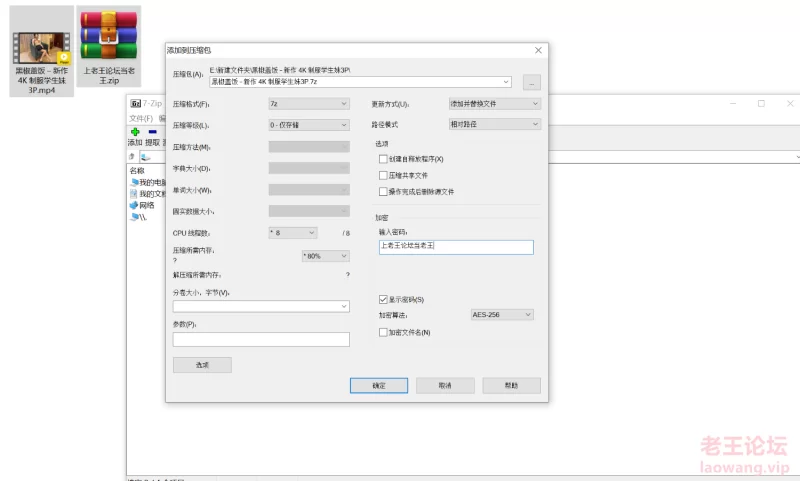The image size is (800, 481).
Task: Click the browse (...) button next to archive name
Action: pyautogui.click(x=532, y=82)
